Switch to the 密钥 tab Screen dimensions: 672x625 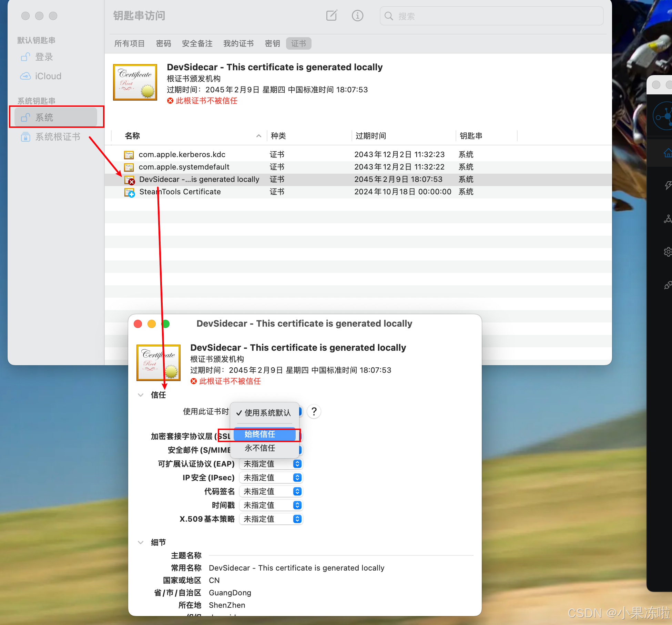[x=272, y=43]
